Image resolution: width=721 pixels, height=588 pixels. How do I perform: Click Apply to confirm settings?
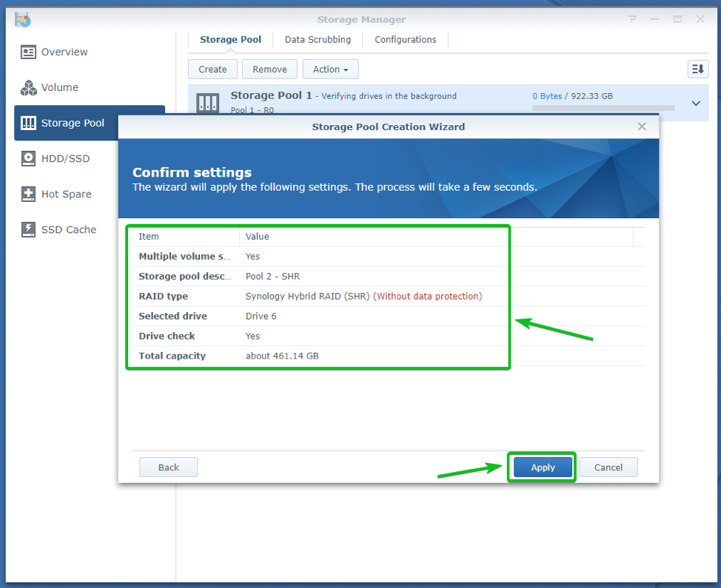tap(543, 467)
